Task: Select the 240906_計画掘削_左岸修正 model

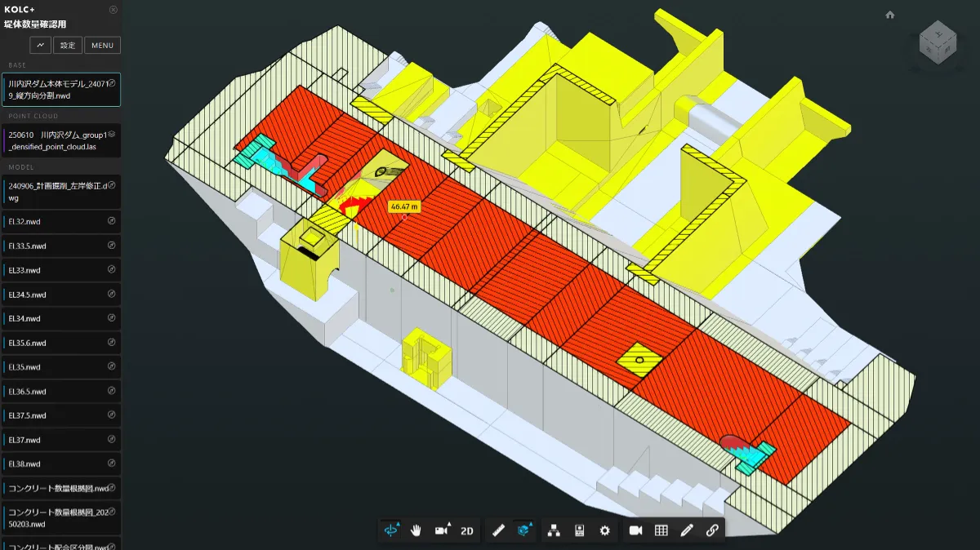Action: (x=61, y=191)
